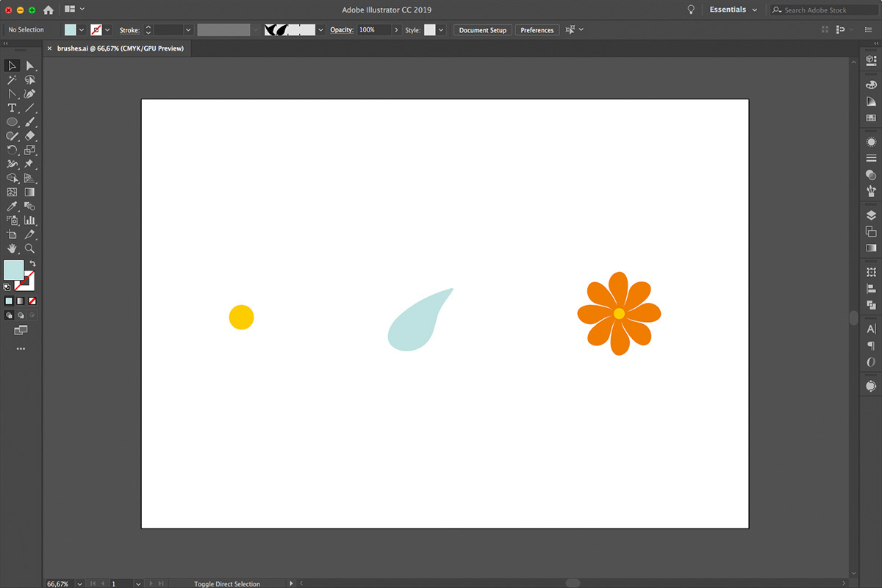Screen dimensions: 882x588
Task: Close the brushes.ai tab
Action: coord(49,49)
